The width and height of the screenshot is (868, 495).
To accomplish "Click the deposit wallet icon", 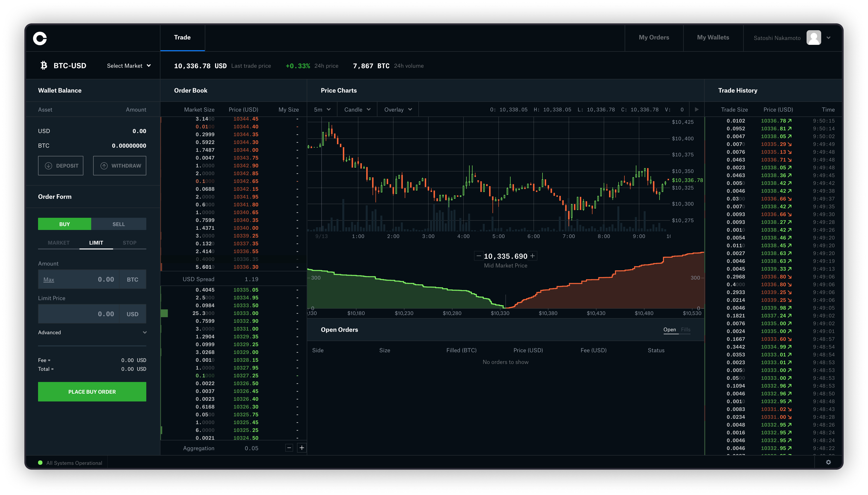I will click(x=48, y=166).
